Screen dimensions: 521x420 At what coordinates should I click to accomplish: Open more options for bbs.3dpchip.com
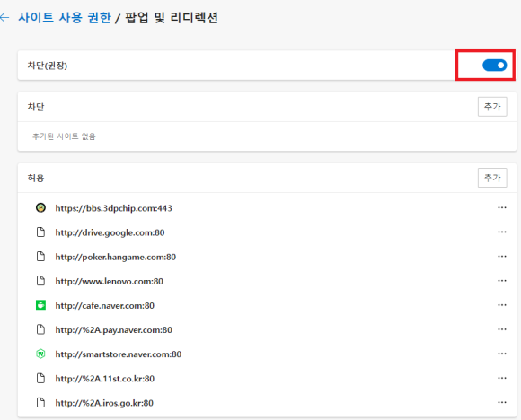click(502, 208)
